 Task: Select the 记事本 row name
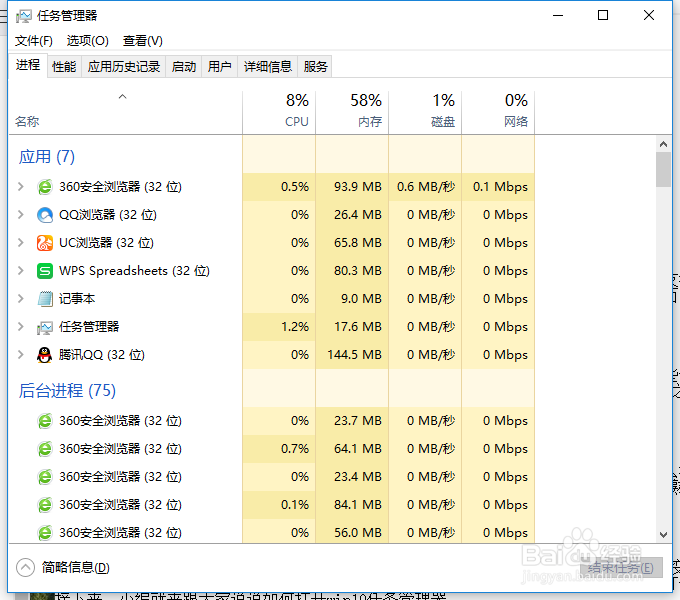click(x=77, y=299)
